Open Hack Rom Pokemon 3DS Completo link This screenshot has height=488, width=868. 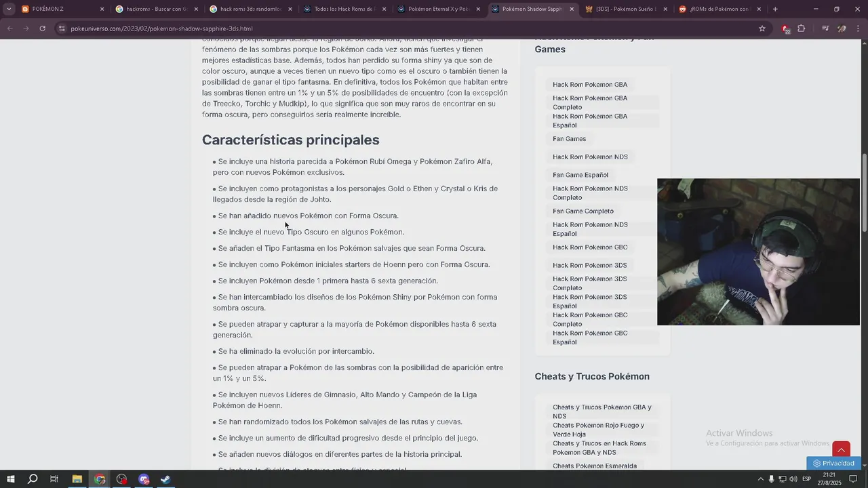[590, 283]
